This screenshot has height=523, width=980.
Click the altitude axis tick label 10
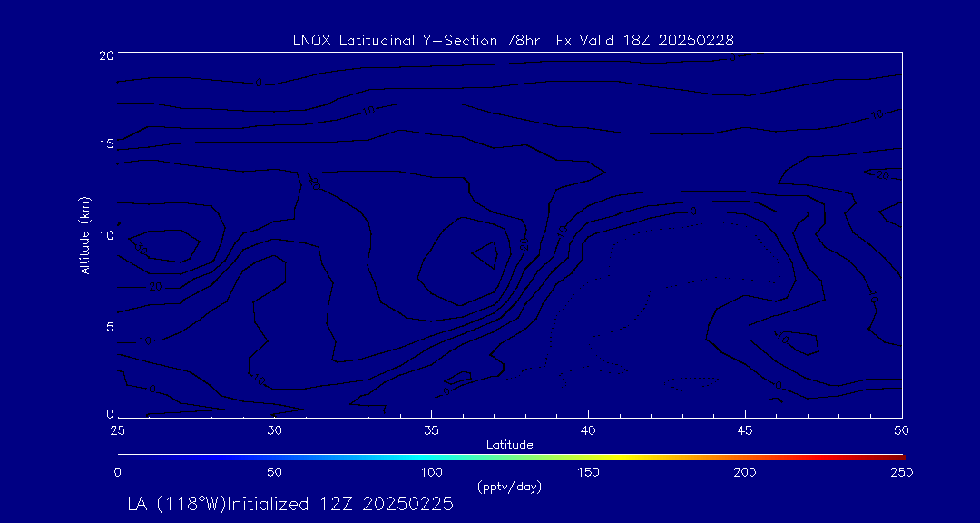click(106, 235)
